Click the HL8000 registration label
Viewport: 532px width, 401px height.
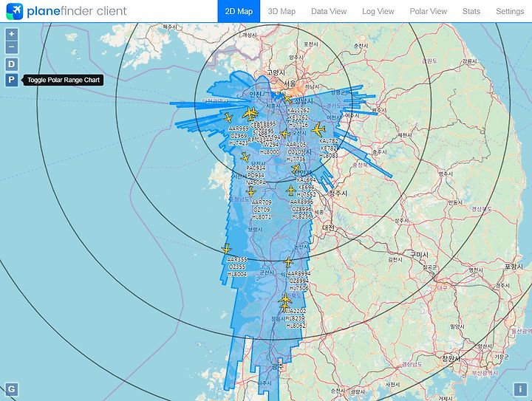pos(270,152)
